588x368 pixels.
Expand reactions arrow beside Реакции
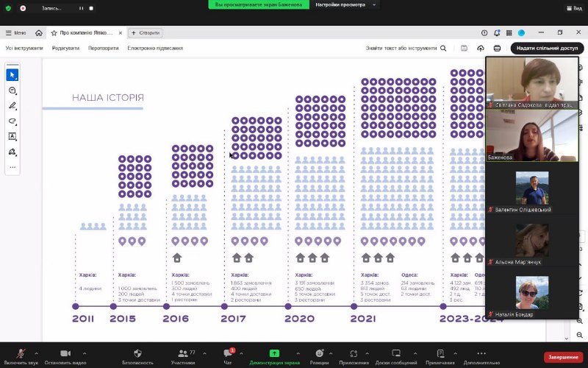coord(331,353)
